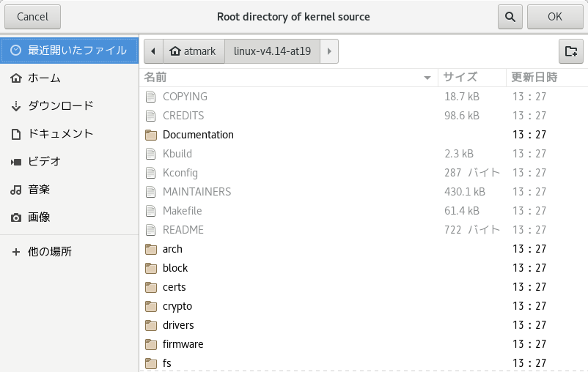Image resolution: width=588 pixels, height=372 pixels.
Task: Click the sort arrow in name column
Action: click(427, 78)
